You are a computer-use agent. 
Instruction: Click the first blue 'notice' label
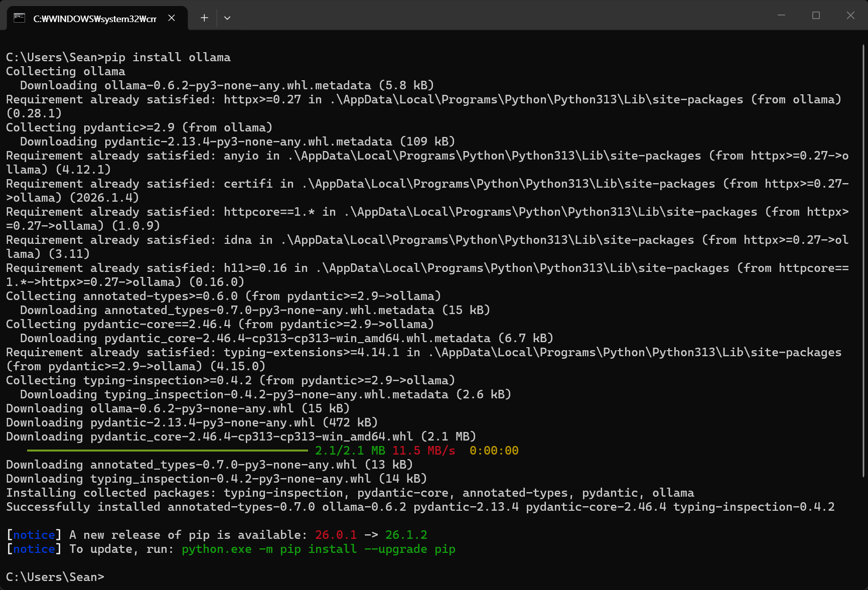pyautogui.click(x=34, y=535)
